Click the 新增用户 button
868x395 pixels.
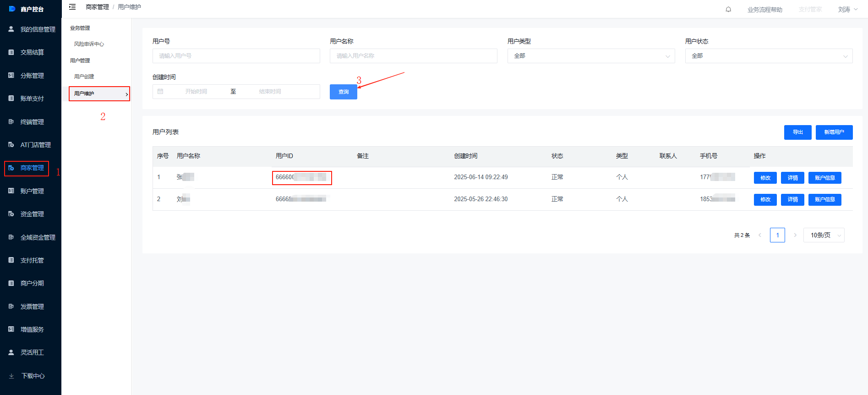tap(834, 132)
